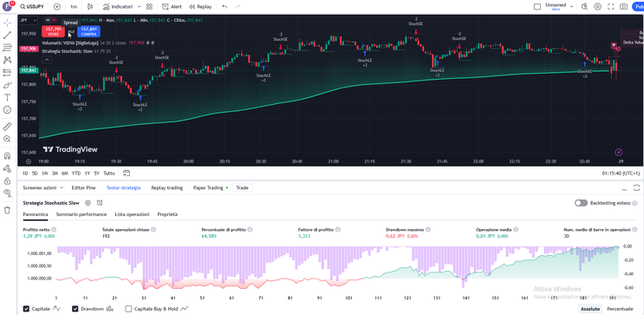Viewport: 644px width, 315px height.
Task: Click the blue COMPRA buy button
Action: pyautogui.click(x=88, y=31)
